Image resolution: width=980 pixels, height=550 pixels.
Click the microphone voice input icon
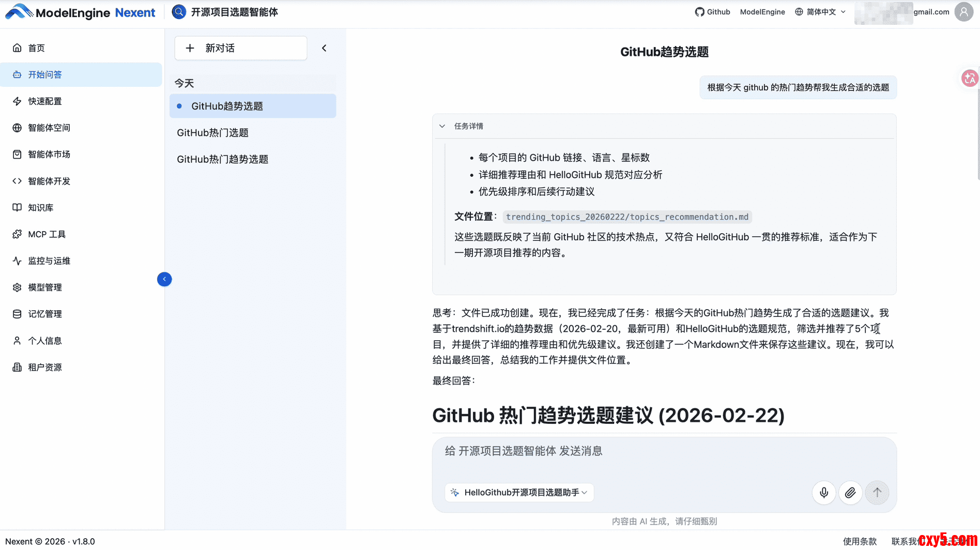(x=824, y=493)
